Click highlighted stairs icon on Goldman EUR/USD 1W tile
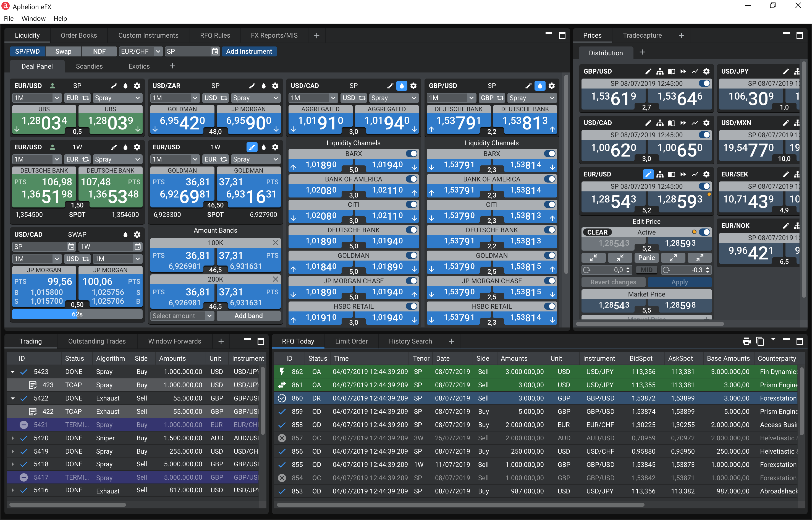 pos(252,147)
